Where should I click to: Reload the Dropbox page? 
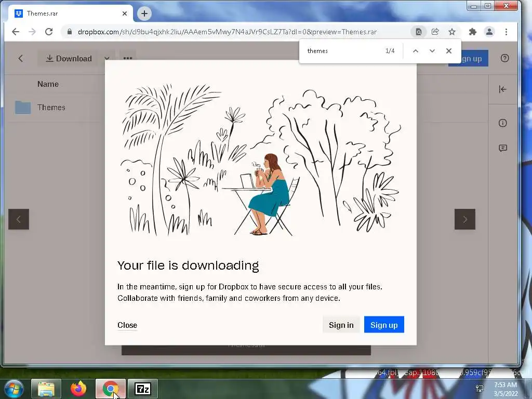pos(49,32)
